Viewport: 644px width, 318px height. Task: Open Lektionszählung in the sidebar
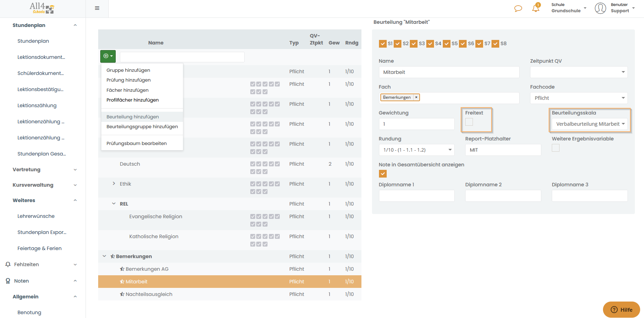[x=37, y=105]
